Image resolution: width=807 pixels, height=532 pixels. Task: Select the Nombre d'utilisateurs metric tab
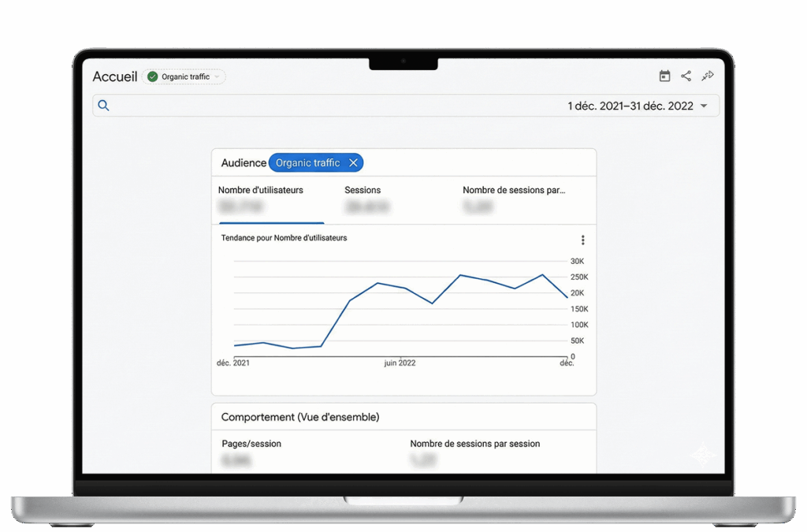tap(261, 190)
